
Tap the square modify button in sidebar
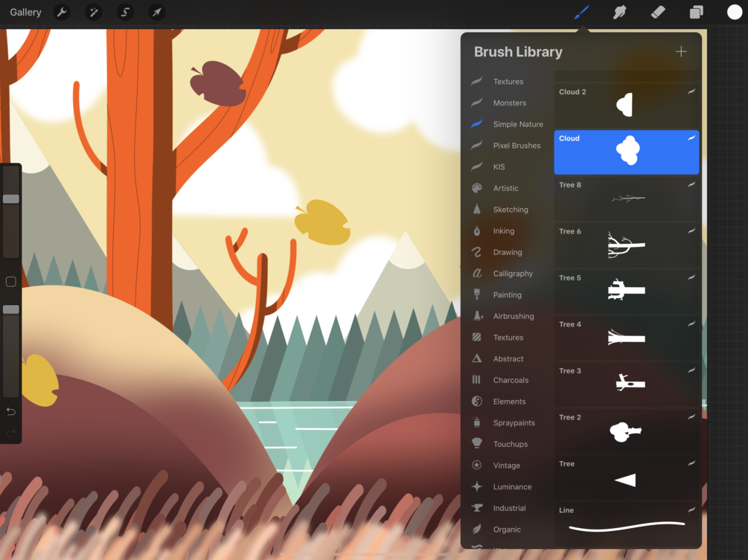pyautogui.click(x=11, y=282)
